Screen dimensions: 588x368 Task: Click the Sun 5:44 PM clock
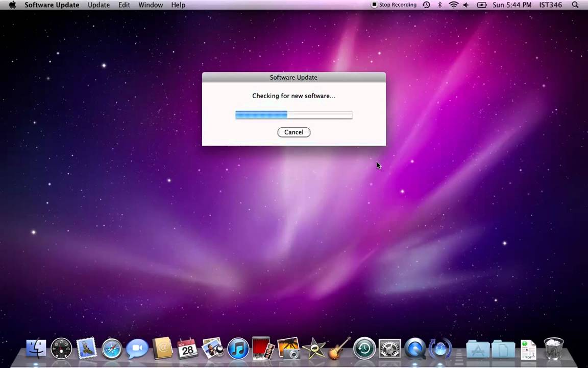[512, 5]
